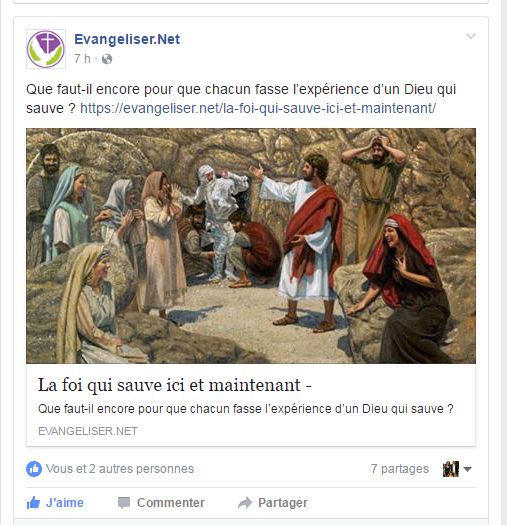
Task: Open the Evangeliser.Net page logo
Action: coord(46,49)
